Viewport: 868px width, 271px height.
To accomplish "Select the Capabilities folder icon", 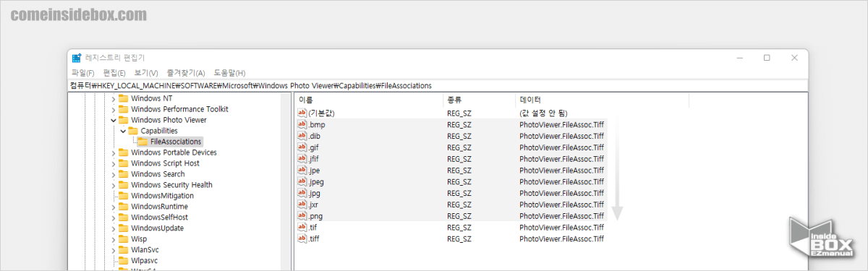I will [x=132, y=131].
